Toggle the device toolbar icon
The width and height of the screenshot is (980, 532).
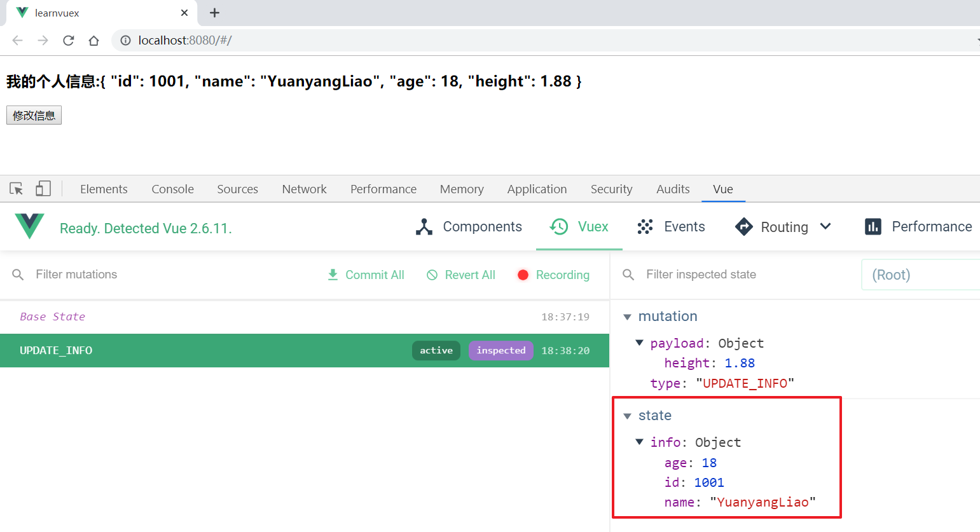(43, 189)
